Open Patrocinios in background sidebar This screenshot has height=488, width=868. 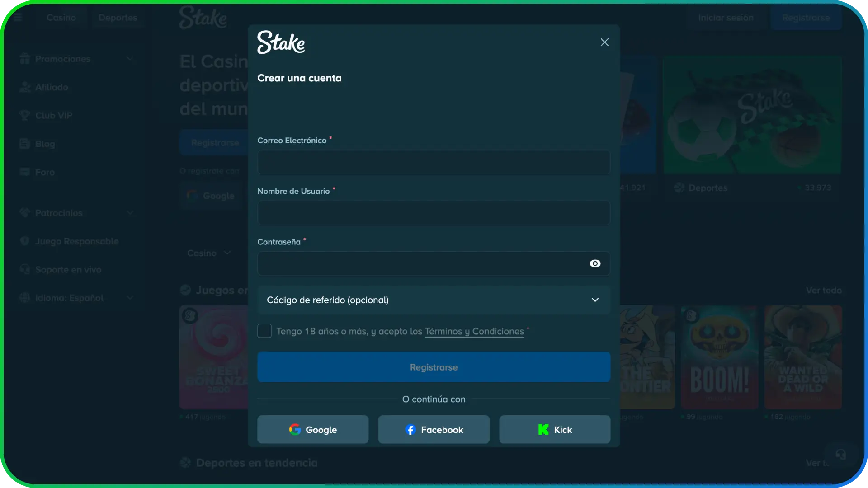coord(59,213)
